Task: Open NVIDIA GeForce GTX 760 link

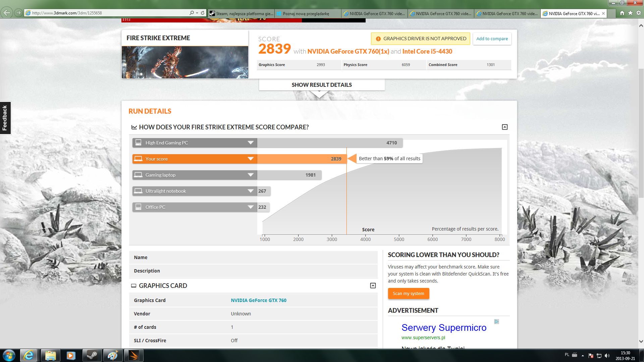Action: [x=258, y=300]
